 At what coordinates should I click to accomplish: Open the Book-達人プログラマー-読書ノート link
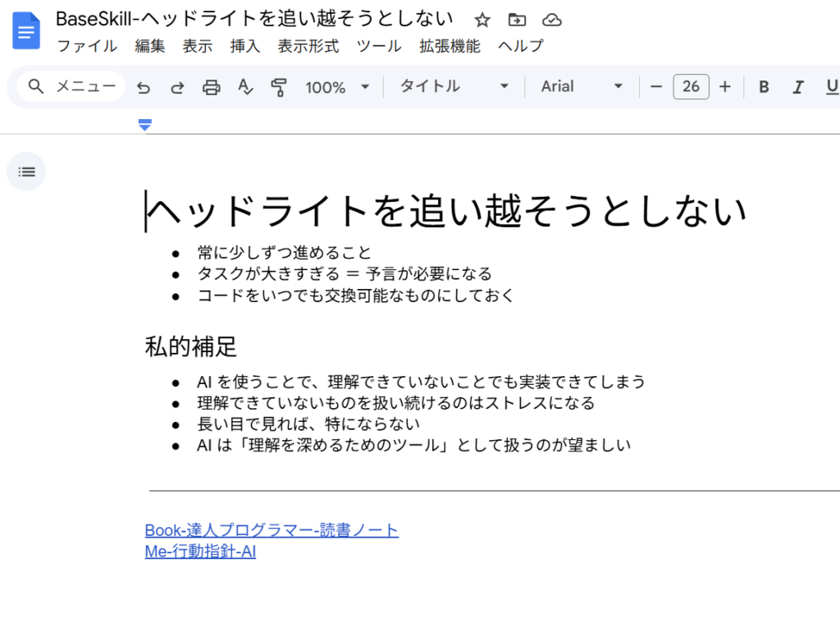tap(272, 530)
